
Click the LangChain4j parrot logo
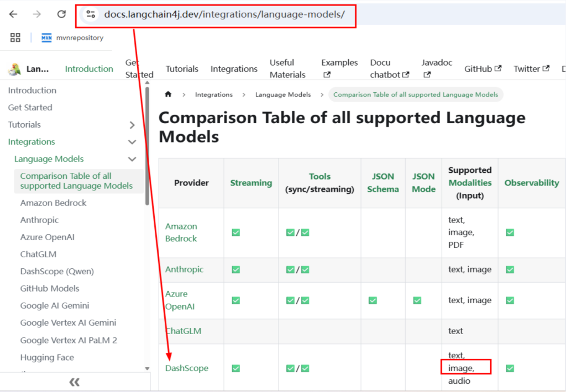coord(14,69)
